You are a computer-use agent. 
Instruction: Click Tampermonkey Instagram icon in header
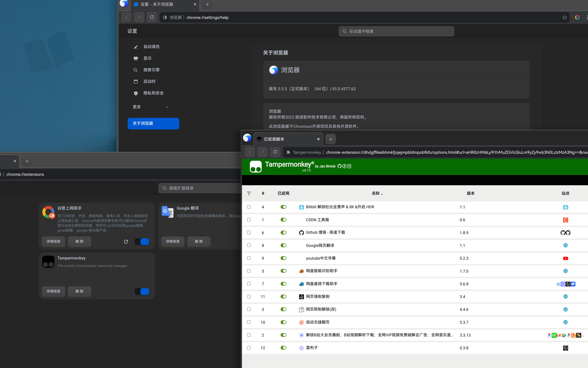coord(349,166)
